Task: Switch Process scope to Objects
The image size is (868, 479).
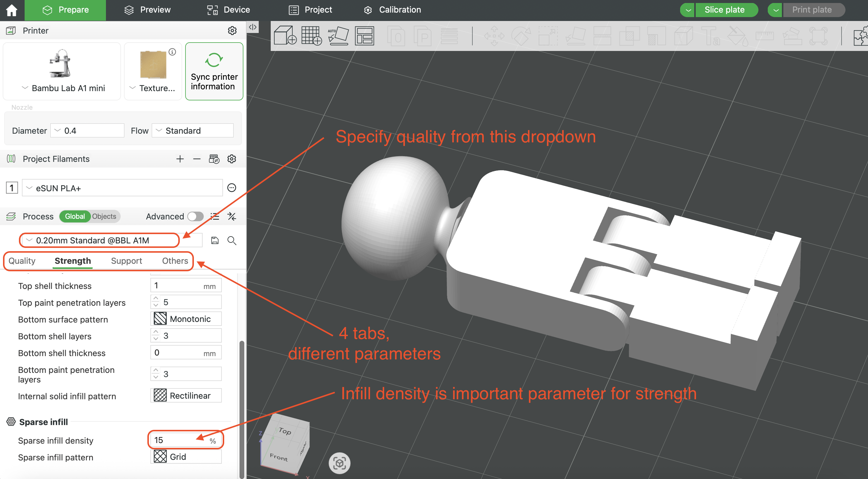Action: coord(104,216)
